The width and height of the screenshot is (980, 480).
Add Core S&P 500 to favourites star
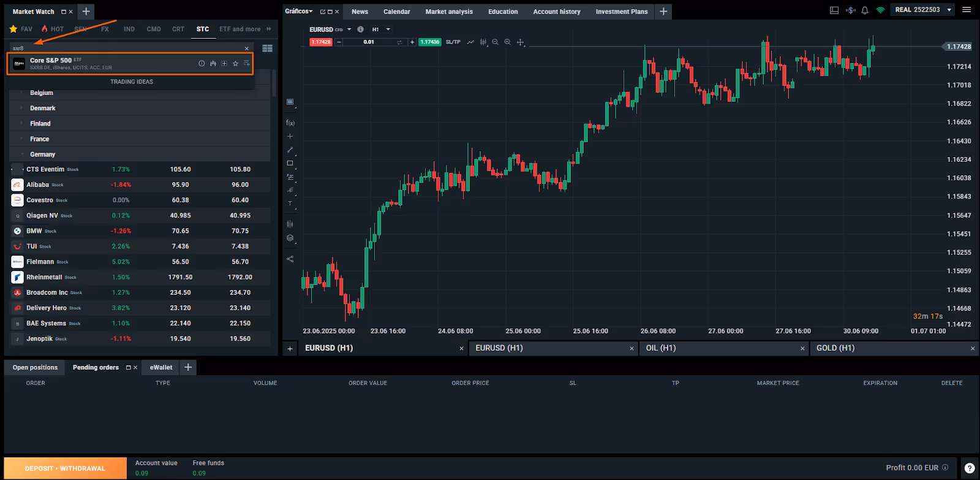[235, 63]
